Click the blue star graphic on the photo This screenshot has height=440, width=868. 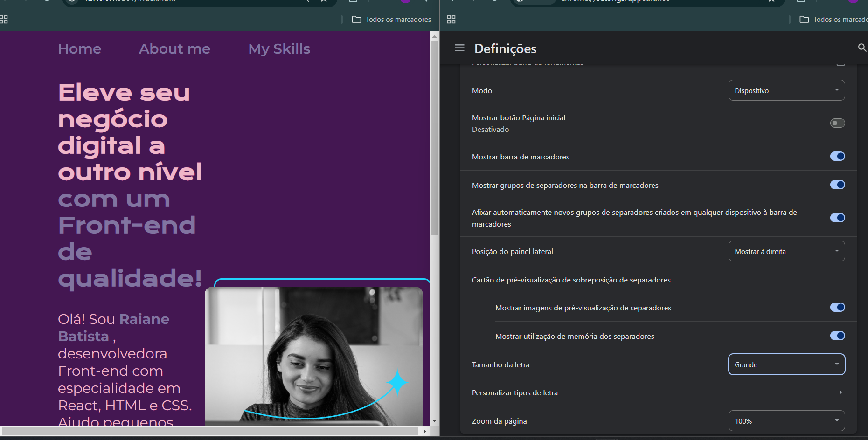click(397, 382)
